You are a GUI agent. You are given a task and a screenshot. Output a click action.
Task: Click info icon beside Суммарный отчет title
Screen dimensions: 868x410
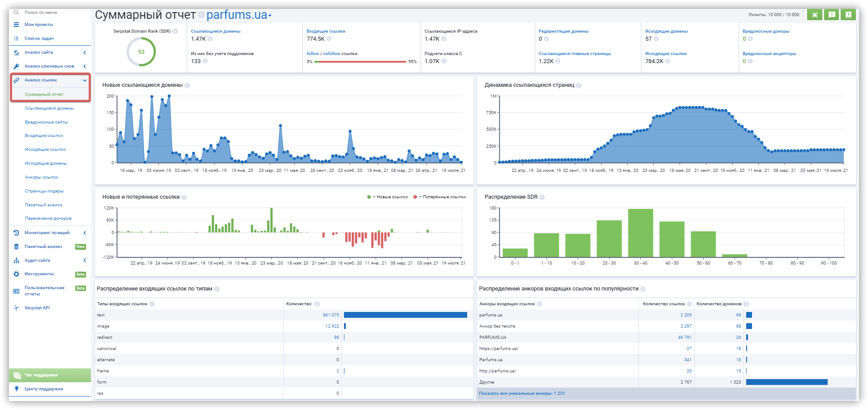(202, 15)
